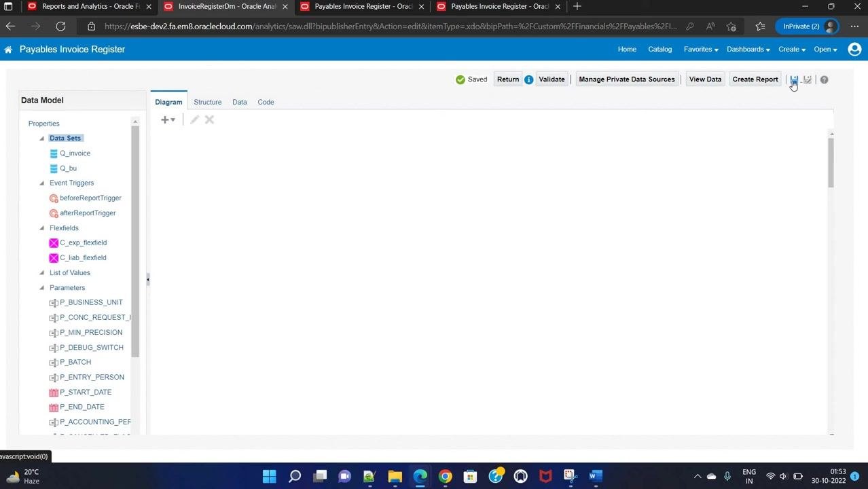Open Google Chrome from the taskbar

point(445,476)
